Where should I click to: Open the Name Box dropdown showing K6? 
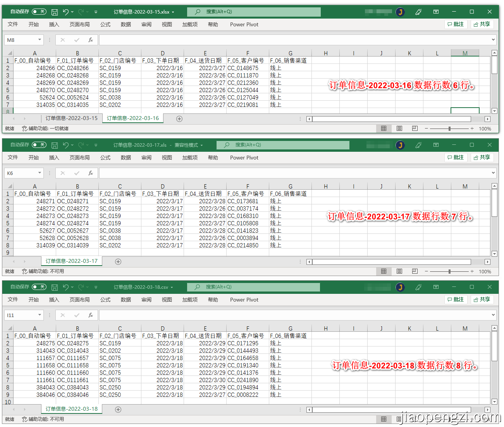40,173
